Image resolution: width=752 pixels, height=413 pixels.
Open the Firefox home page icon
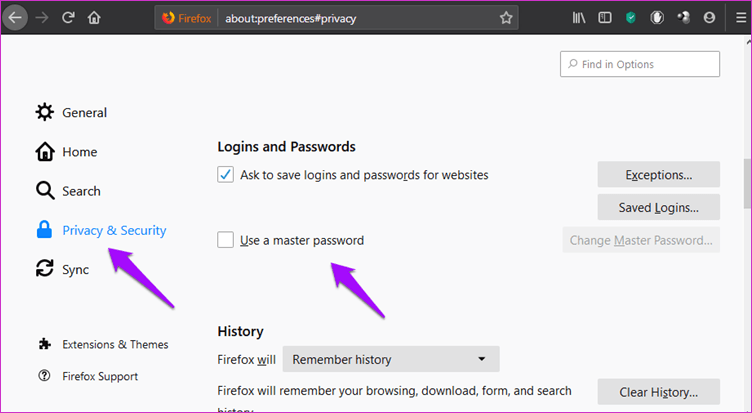[94, 18]
